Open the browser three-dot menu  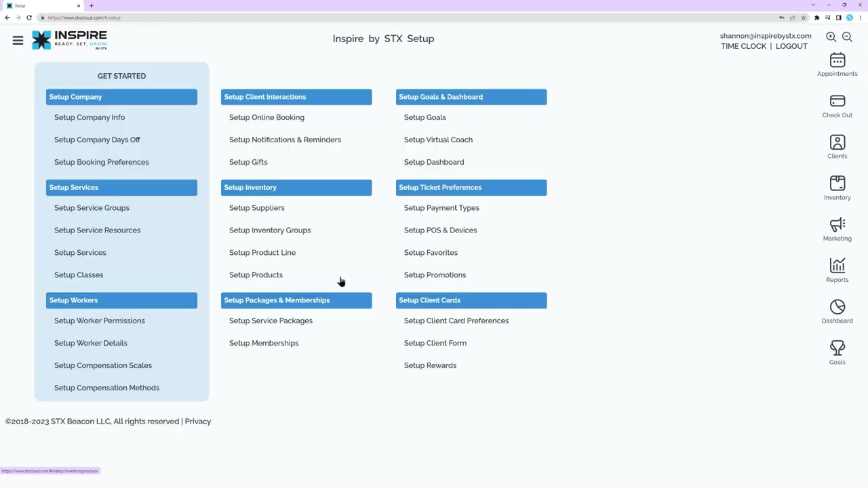coord(861,18)
